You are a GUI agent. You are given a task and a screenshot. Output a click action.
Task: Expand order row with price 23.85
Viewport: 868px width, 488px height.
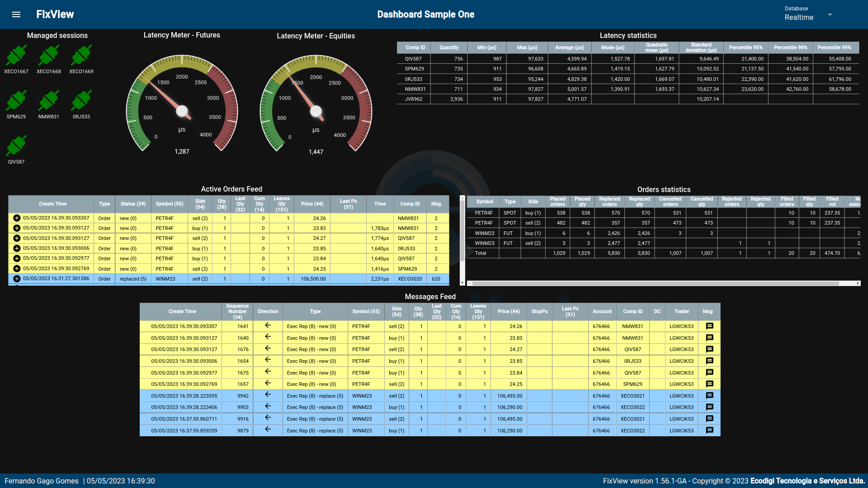pos(17,249)
